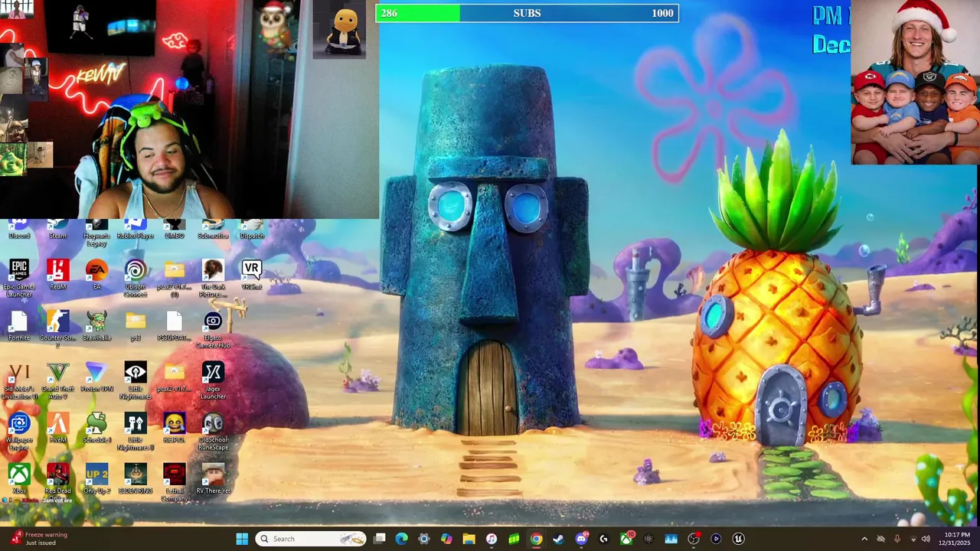
Task: Open the Ubisoft Connect desktop shortcut
Action: pos(136,279)
